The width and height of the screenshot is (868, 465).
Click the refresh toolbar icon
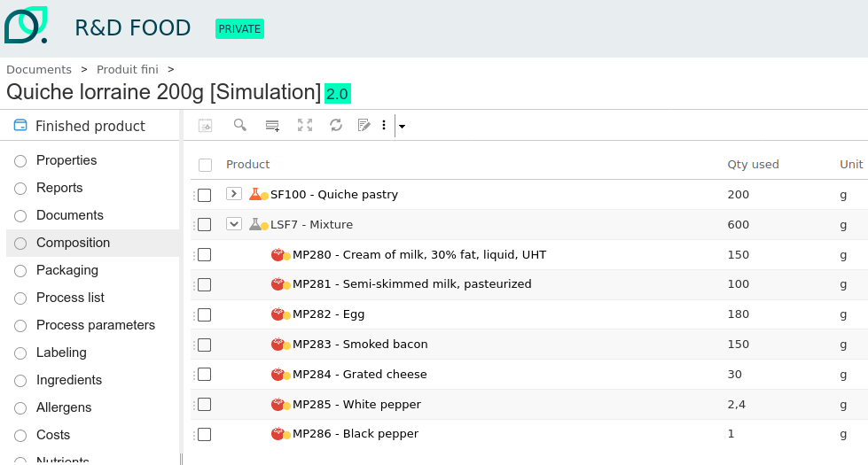[x=336, y=125]
